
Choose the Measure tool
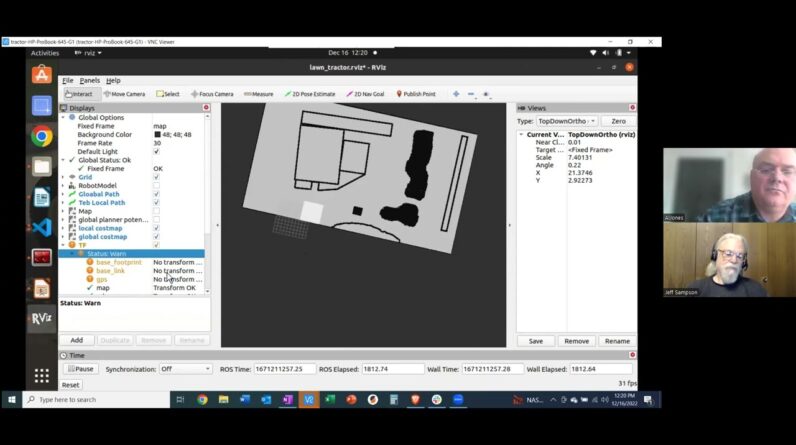pyautogui.click(x=257, y=94)
